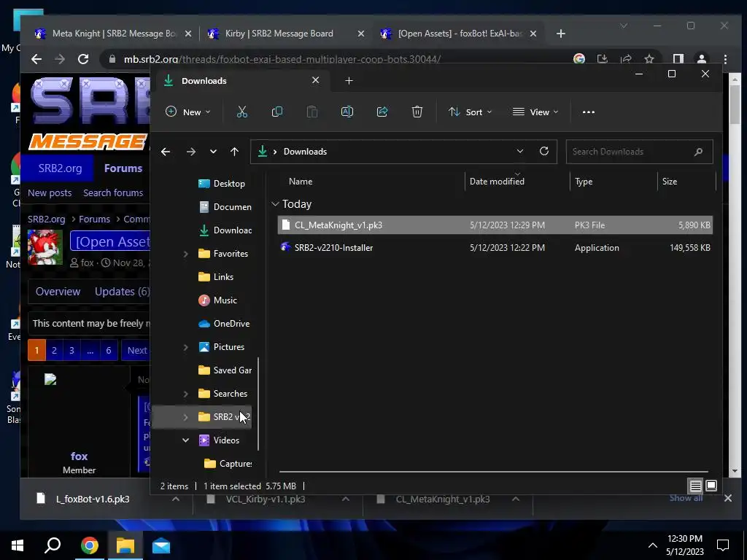
Task: Bookmark this page with the star icon
Action: click(x=649, y=59)
